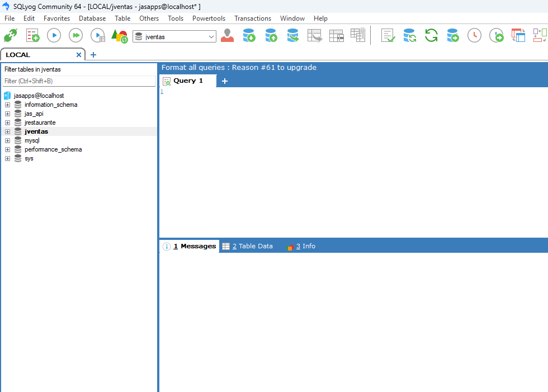This screenshot has width=548, height=392.
Task: Open the Transactions menu
Action: 253,18
